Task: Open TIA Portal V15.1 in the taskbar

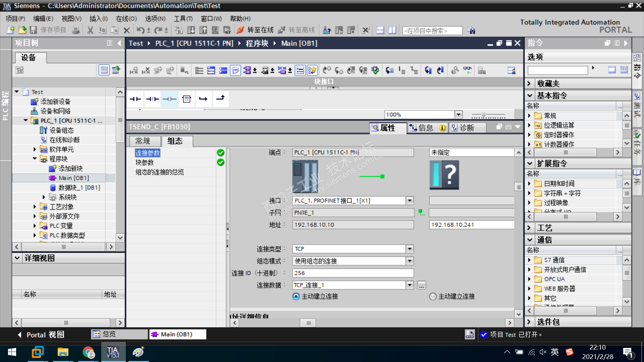Action: click(x=113, y=352)
